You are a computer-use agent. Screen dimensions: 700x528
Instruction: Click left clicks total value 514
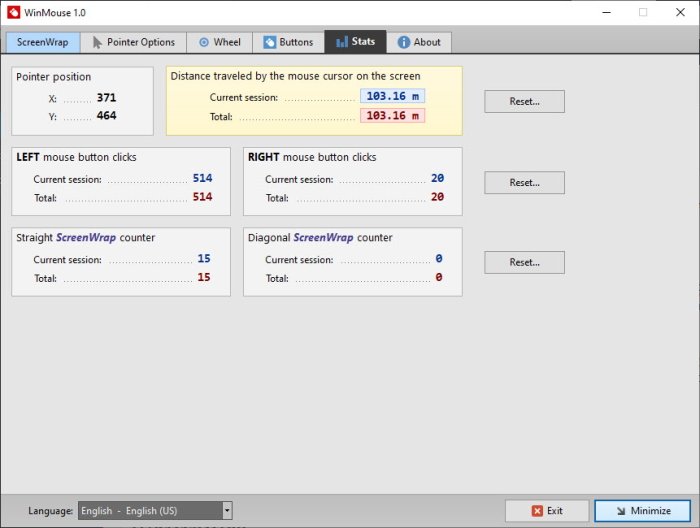point(203,197)
